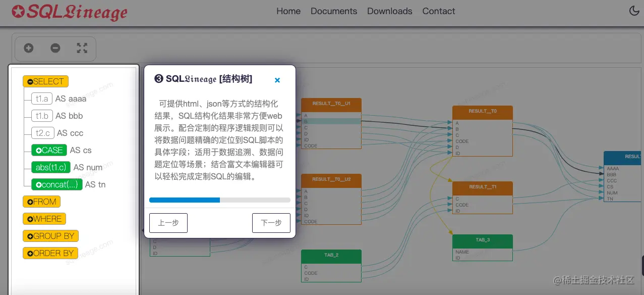Zoom out on the lineage graph
This screenshot has height=295, width=644.
55,48
